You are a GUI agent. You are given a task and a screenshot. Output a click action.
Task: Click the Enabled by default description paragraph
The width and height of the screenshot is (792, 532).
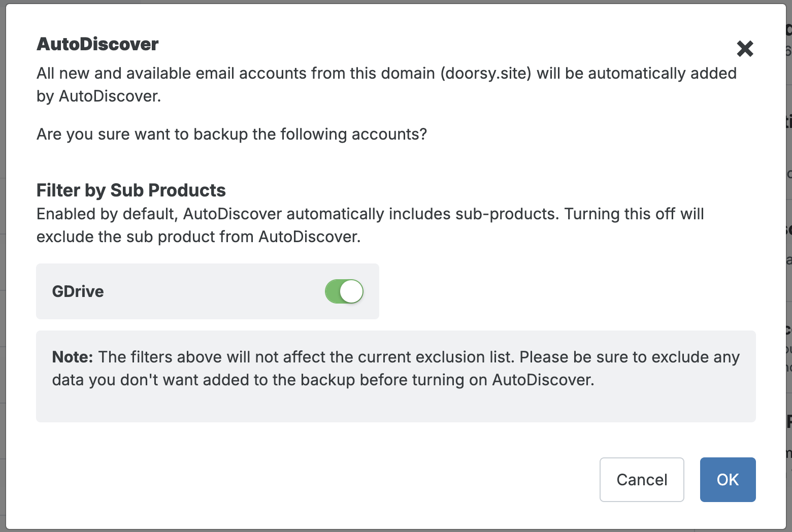click(370, 225)
